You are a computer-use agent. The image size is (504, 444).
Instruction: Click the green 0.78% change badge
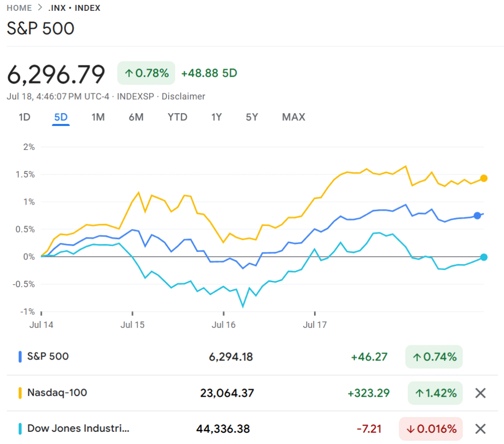pos(146,73)
